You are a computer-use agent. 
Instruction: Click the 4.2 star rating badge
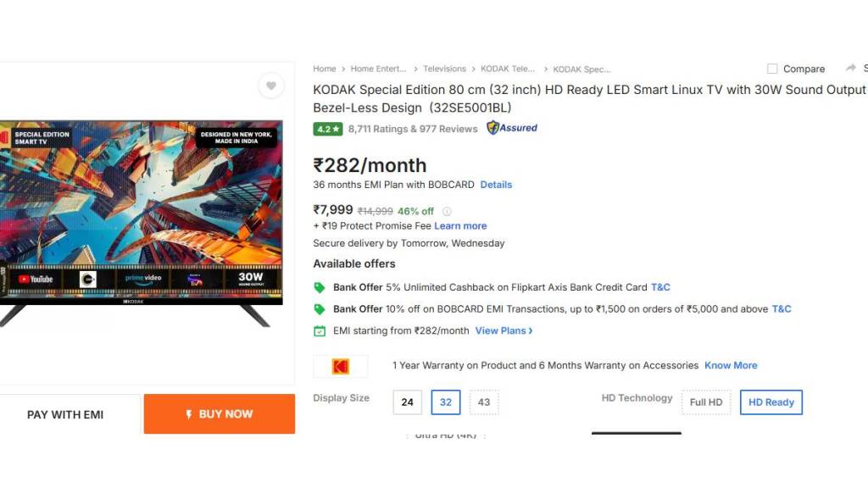[327, 129]
